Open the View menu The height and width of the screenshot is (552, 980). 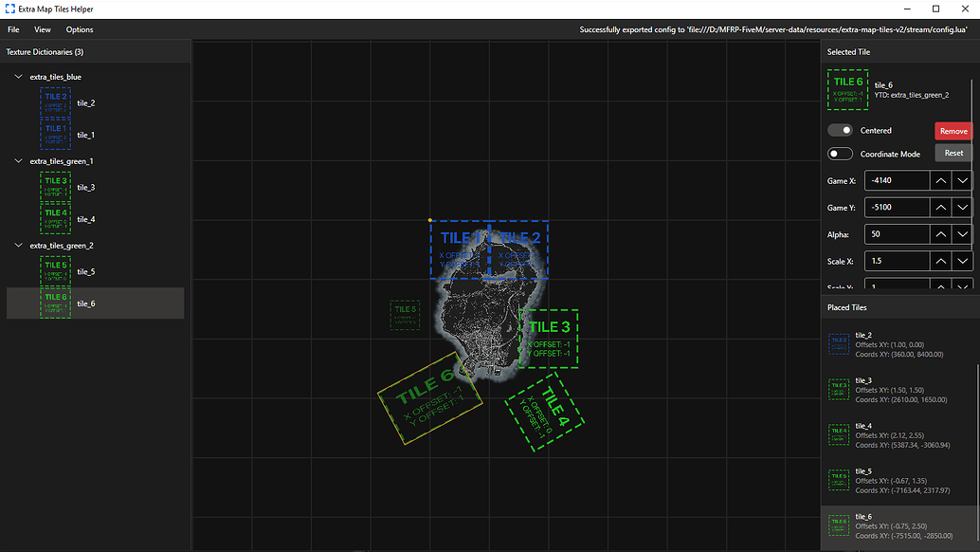[43, 29]
